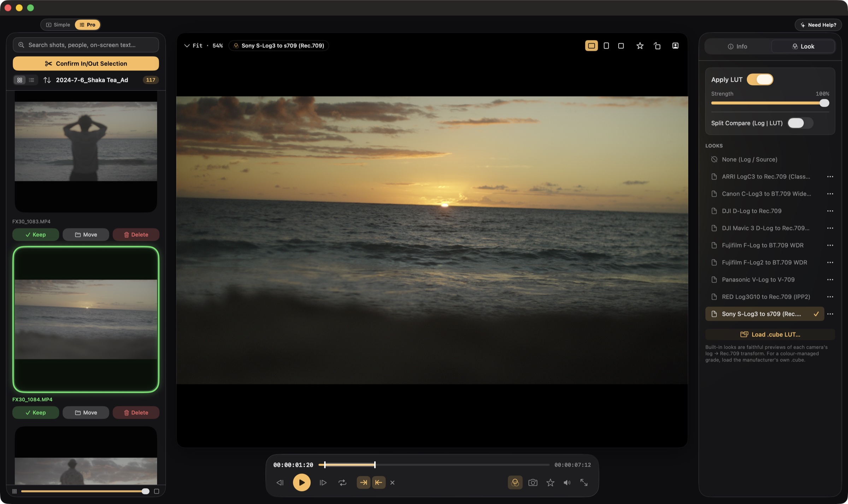Star the clip from playback bar

[550, 482]
